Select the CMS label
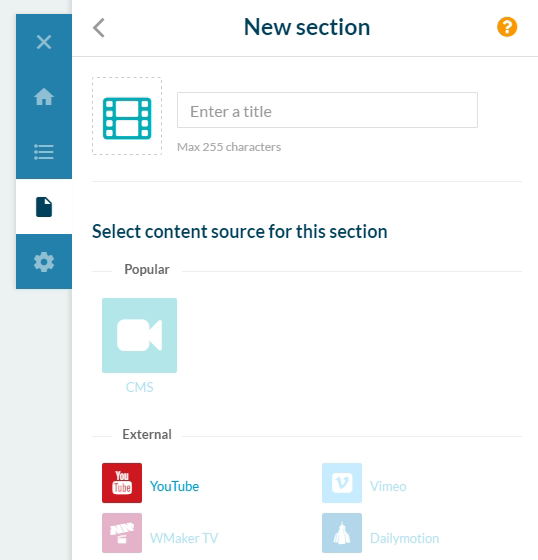This screenshot has height=560, width=538. [139, 387]
